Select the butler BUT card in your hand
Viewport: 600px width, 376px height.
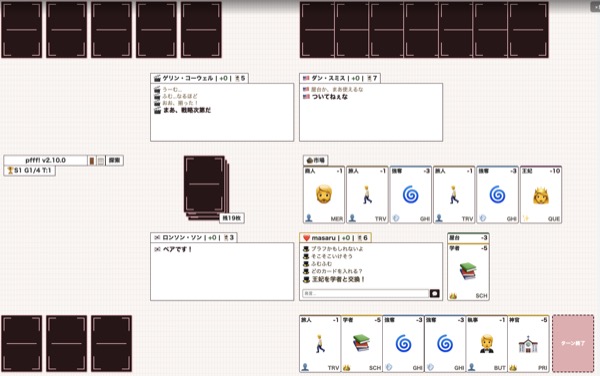click(486, 344)
